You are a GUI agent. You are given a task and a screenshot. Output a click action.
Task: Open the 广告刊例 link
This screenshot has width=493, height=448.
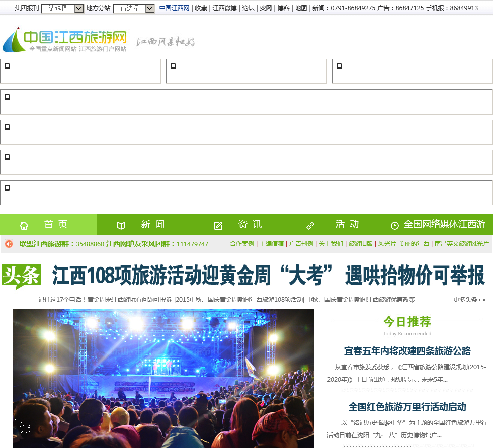(301, 244)
